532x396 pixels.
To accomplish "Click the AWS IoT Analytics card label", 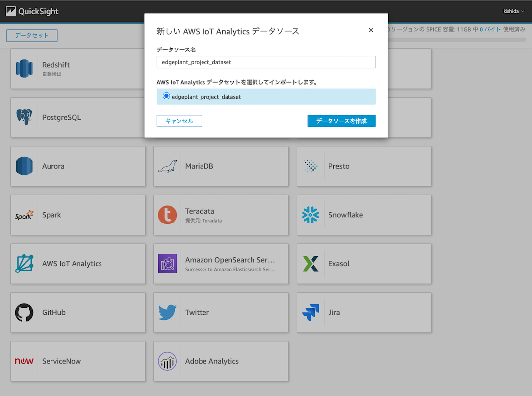I will [72, 264].
